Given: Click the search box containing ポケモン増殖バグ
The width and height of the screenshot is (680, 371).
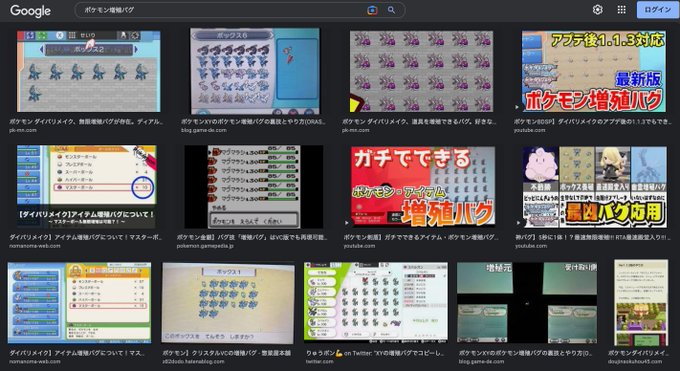Looking at the screenshot, I should (240, 10).
